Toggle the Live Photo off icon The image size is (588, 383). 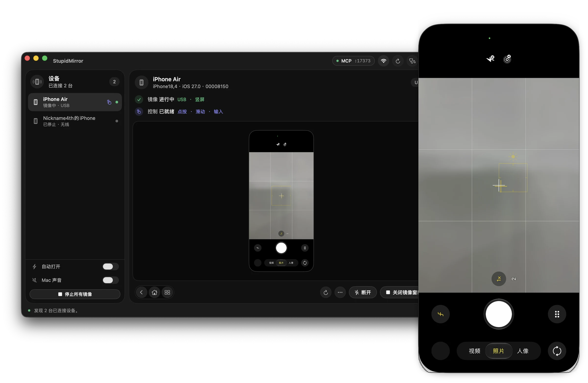507,59
